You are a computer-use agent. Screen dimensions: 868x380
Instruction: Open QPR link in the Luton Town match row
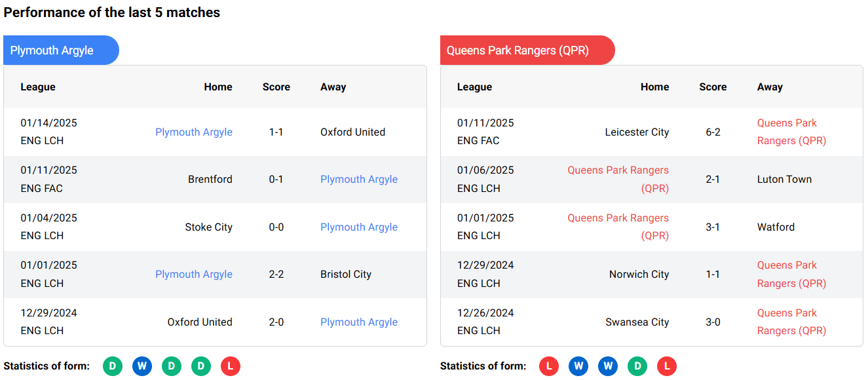pos(618,179)
